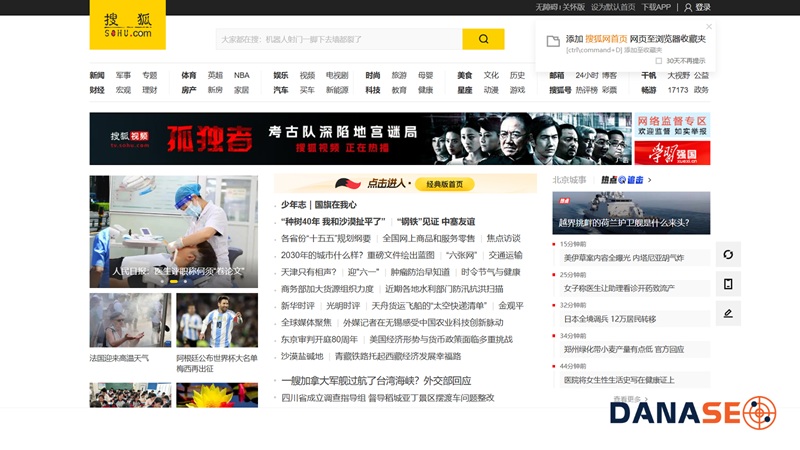Open the 畅游 navigation item
This screenshot has height=450, width=800.
pos(648,90)
